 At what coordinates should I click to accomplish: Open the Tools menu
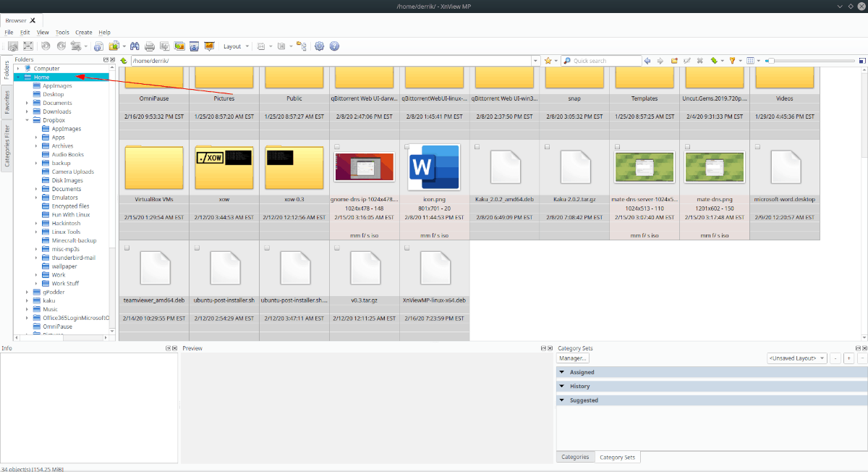(62, 33)
